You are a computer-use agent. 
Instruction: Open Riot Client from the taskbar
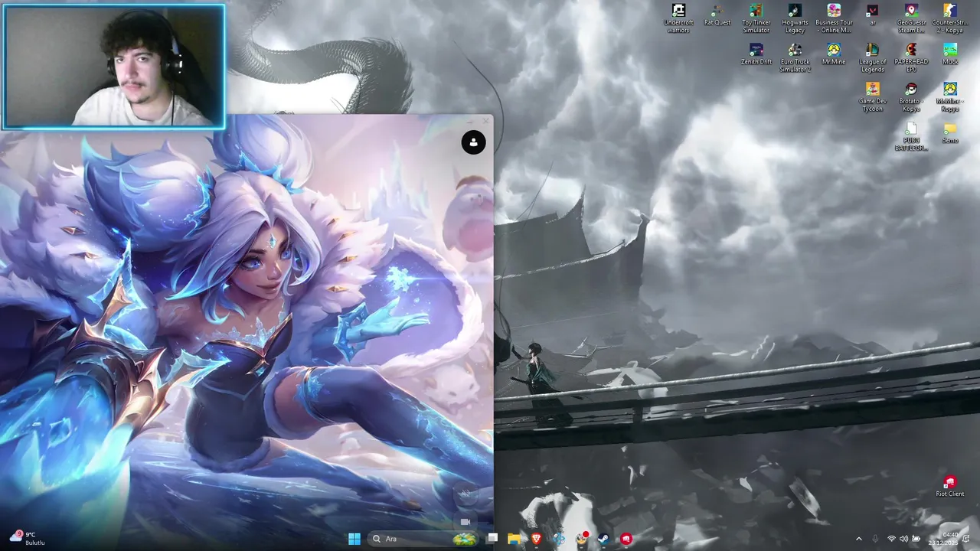[626, 539]
